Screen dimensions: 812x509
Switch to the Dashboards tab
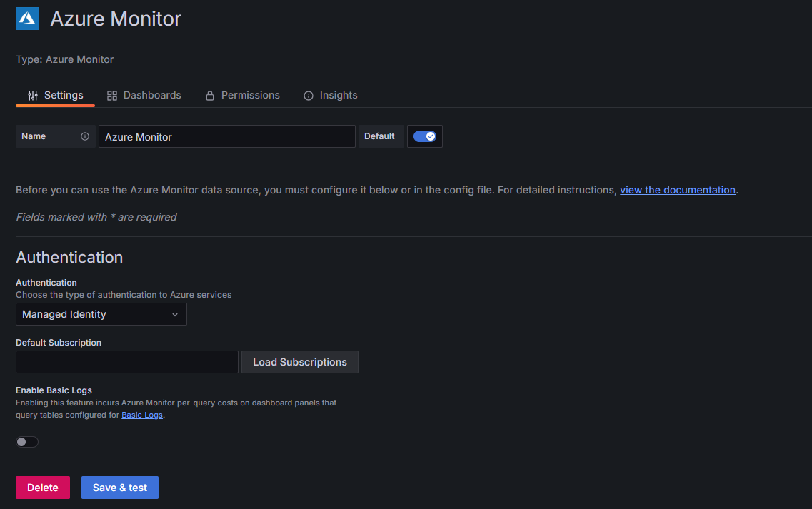(x=144, y=95)
